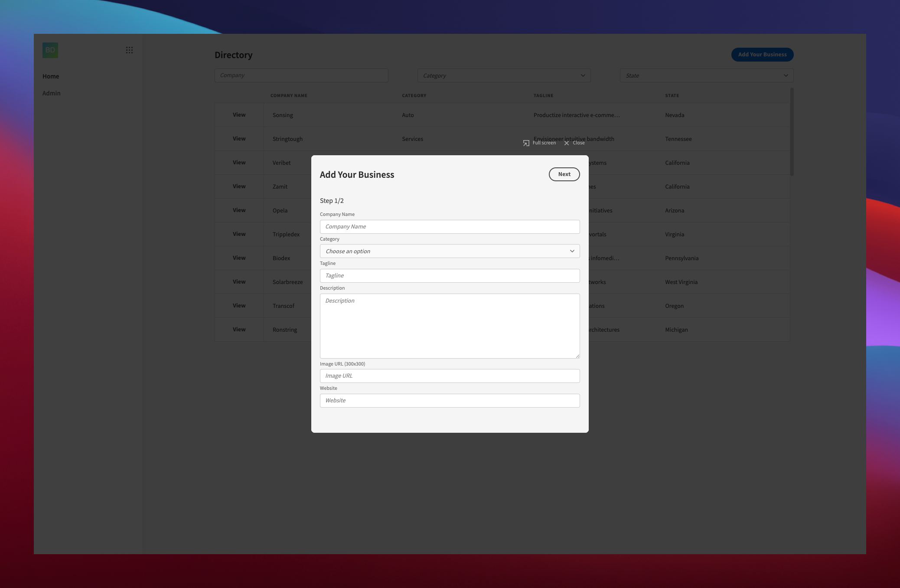Click the Close icon on modal toolbar
The image size is (900, 588).
click(x=566, y=143)
